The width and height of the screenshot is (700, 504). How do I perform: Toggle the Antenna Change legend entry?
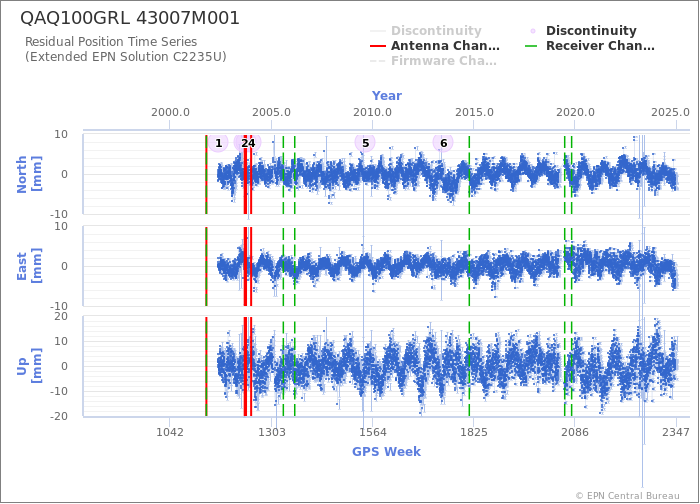tap(435, 46)
